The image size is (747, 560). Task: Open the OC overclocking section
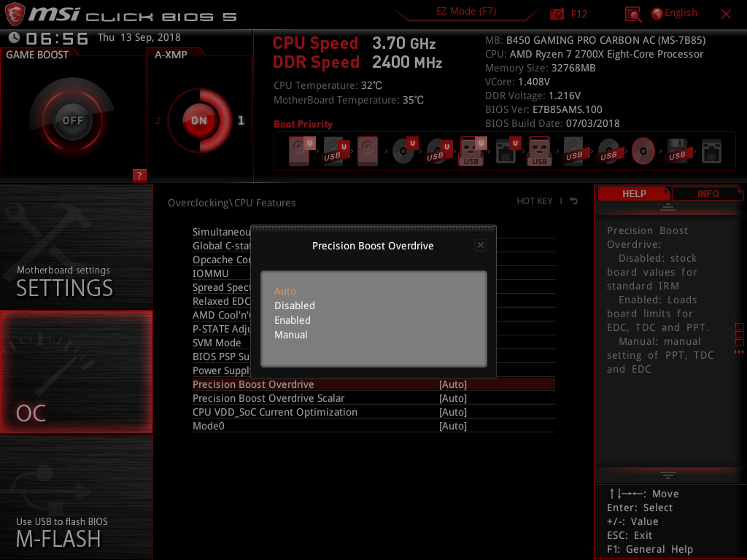pyautogui.click(x=76, y=372)
